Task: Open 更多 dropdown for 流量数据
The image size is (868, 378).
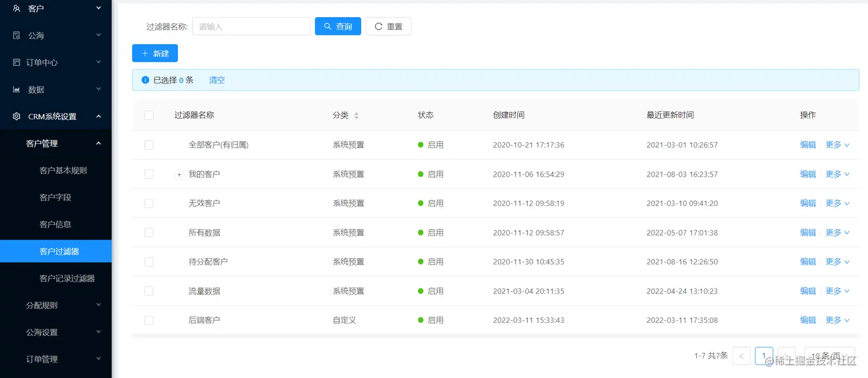Action: click(838, 291)
